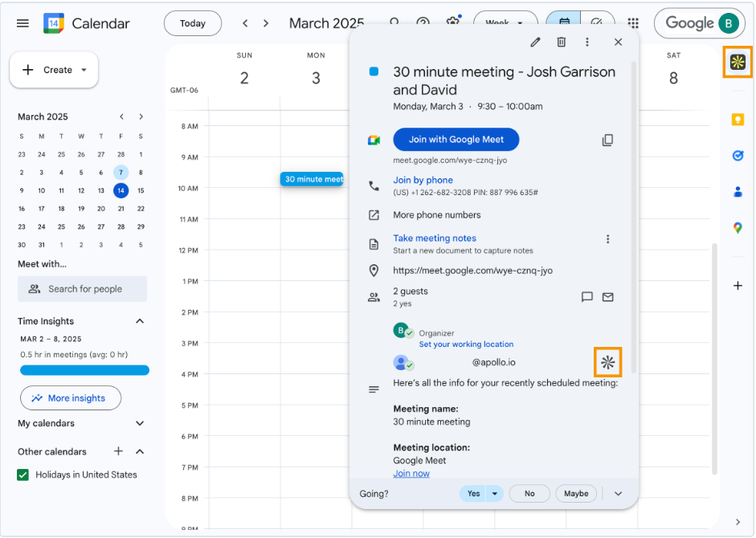Delete event with trash icon
This screenshot has width=756, height=538.
point(562,42)
